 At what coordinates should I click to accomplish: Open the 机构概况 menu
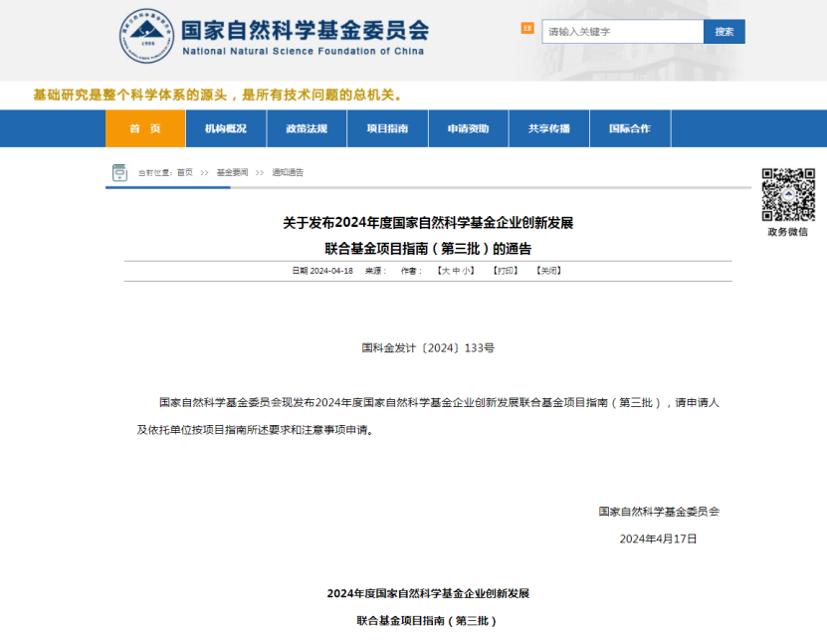tap(225, 128)
